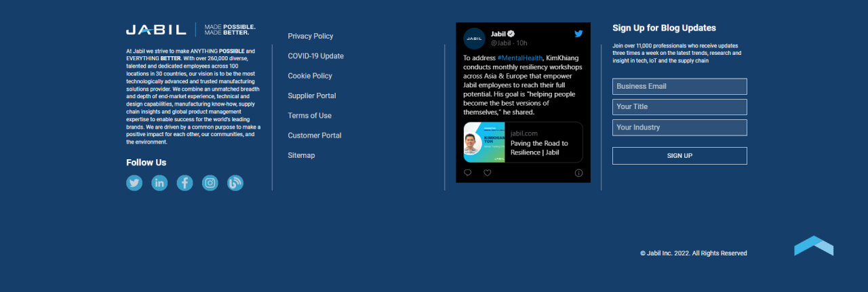View the Cookie Policy page

tap(310, 76)
